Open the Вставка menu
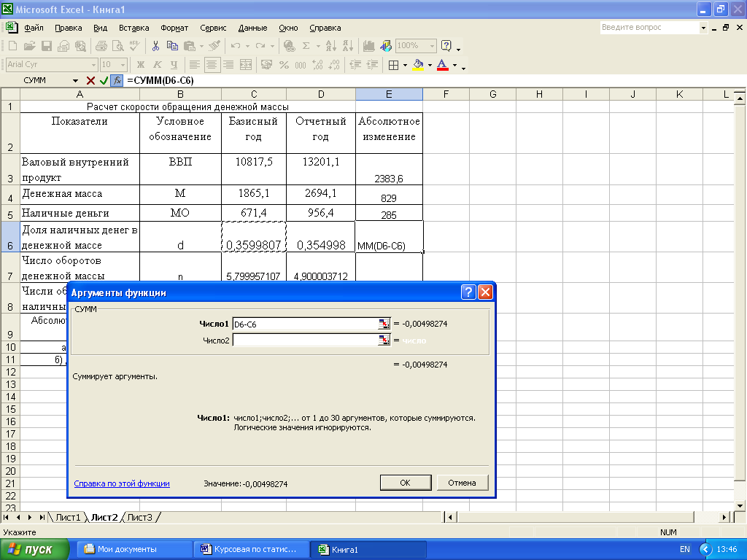747x560 pixels. pos(134,28)
